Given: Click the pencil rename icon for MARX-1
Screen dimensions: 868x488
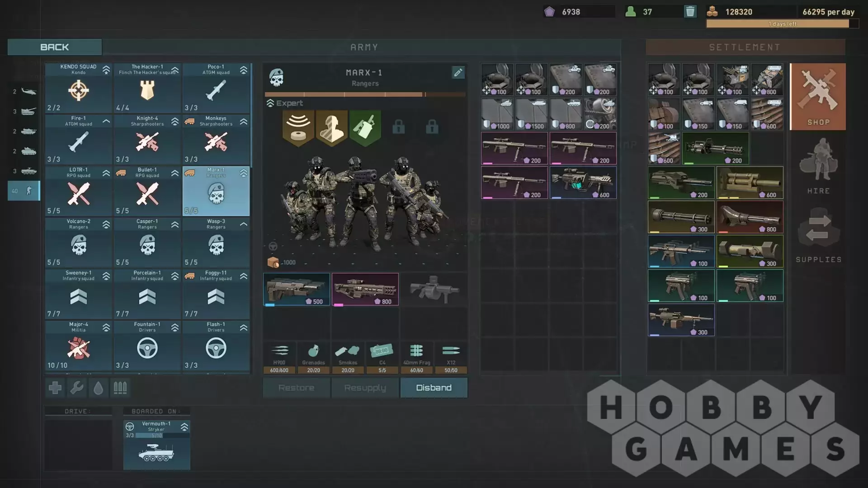Looking at the screenshot, I should click(458, 73).
